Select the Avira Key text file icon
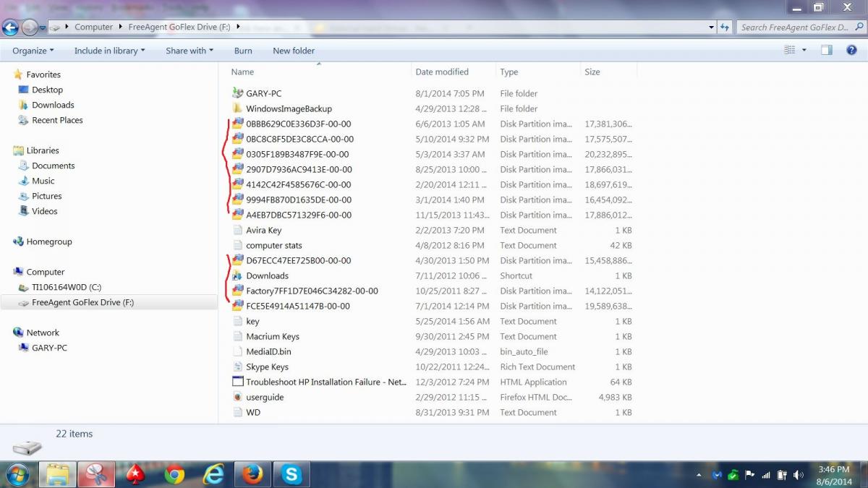 point(238,230)
